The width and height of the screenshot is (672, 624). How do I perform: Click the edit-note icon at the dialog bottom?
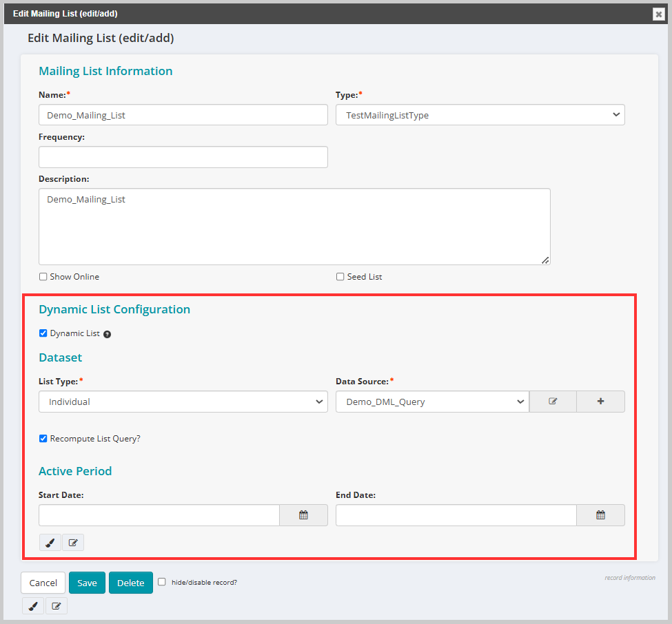click(56, 605)
